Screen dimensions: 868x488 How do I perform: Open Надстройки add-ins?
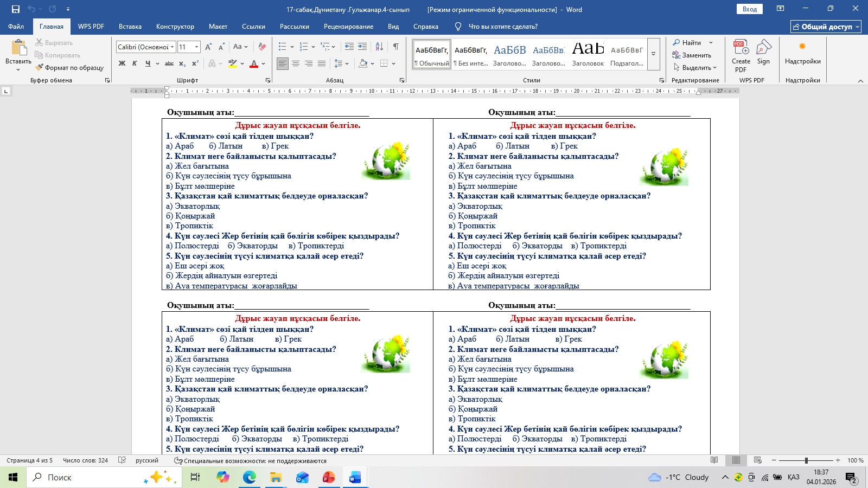pyautogui.click(x=802, y=52)
